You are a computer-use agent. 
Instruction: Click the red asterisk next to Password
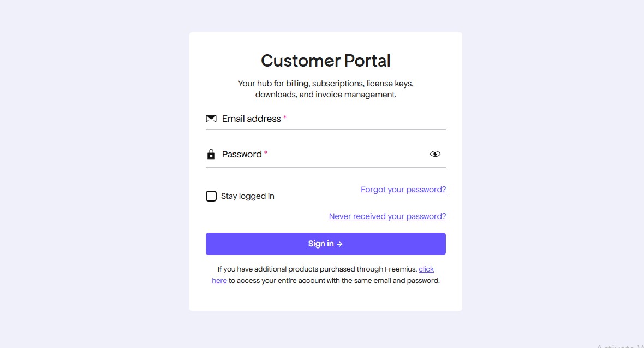click(266, 154)
